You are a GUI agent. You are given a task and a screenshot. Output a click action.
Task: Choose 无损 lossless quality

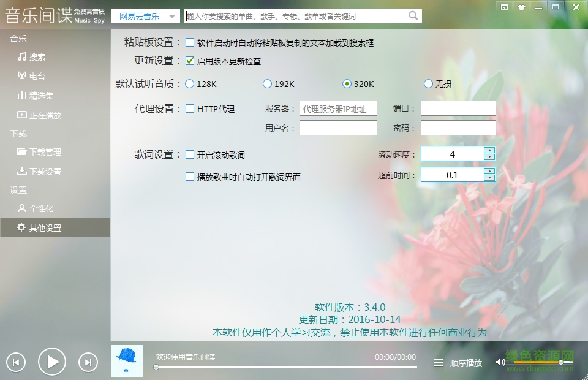428,83
